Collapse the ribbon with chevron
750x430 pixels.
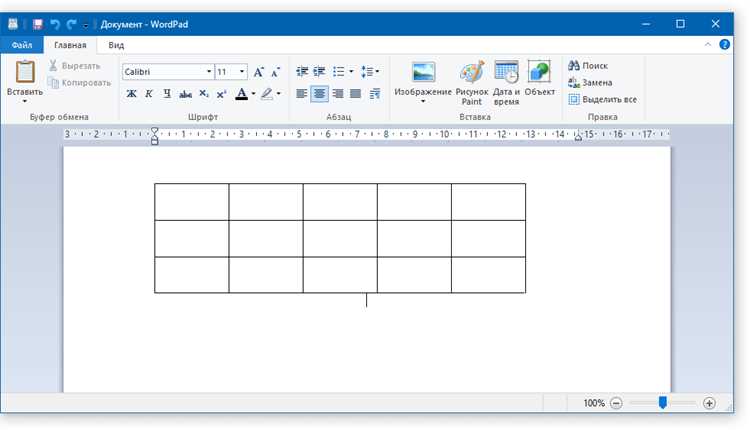coord(707,44)
